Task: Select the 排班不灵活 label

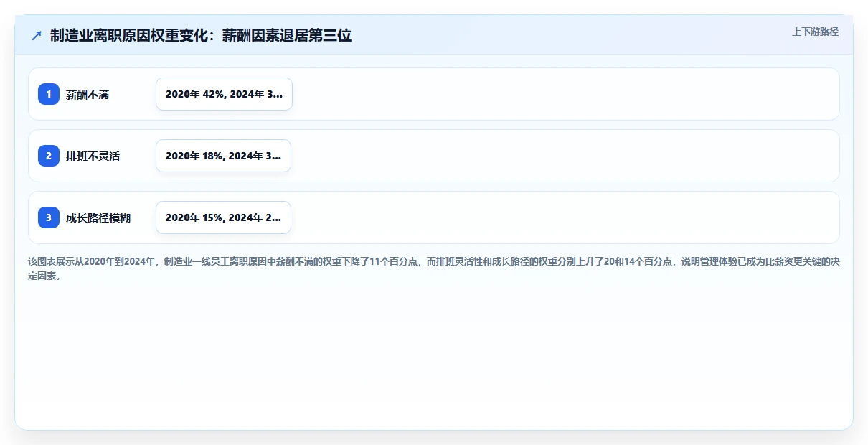Action: coord(93,156)
